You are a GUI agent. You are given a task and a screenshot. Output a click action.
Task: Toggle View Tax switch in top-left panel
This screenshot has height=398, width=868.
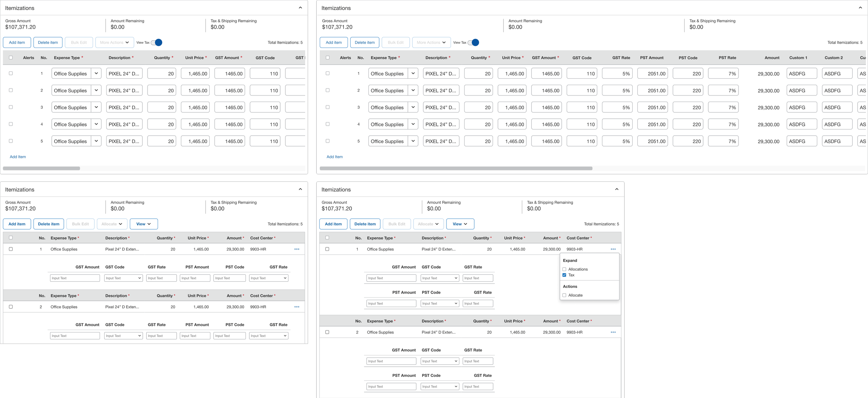[157, 42]
